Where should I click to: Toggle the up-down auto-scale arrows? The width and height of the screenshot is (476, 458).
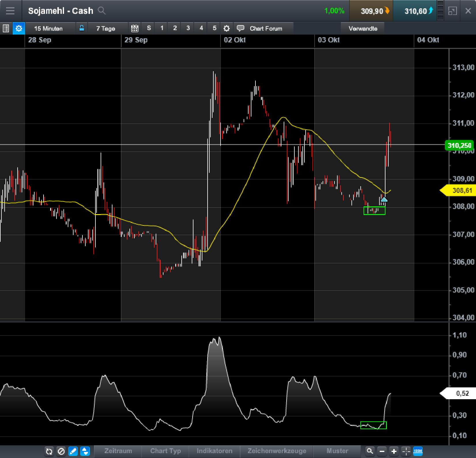click(x=85, y=451)
